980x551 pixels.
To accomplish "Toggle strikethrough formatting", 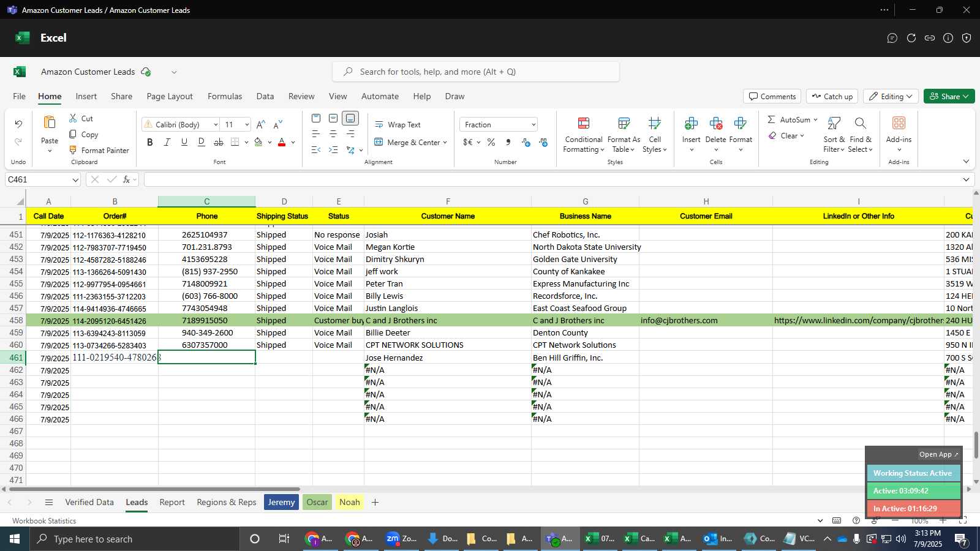I will click(x=218, y=142).
